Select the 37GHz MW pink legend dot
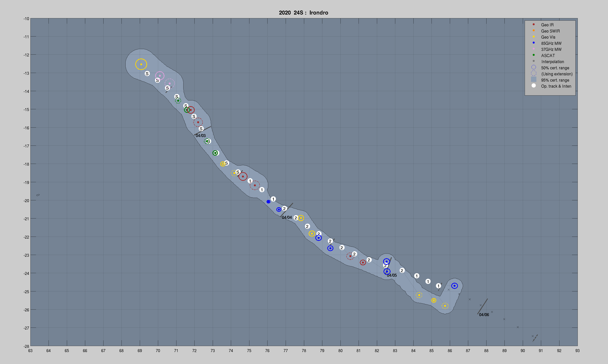This screenshot has height=364, width=608. 533,49
